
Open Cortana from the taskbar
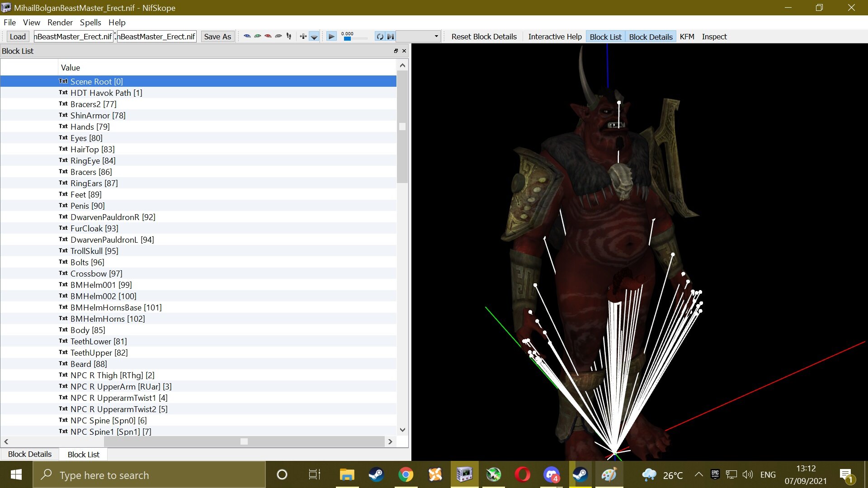click(x=282, y=475)
